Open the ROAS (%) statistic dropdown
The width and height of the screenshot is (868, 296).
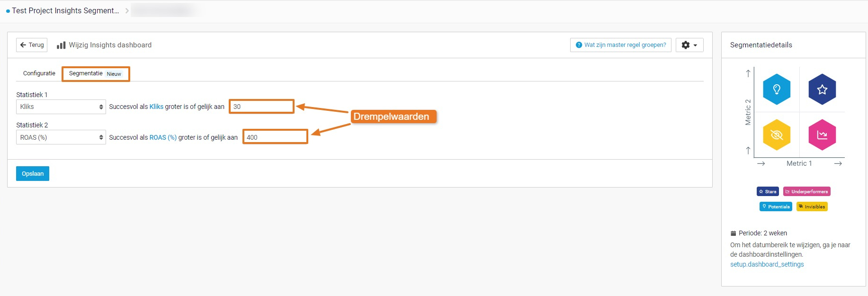coord(61,137)
